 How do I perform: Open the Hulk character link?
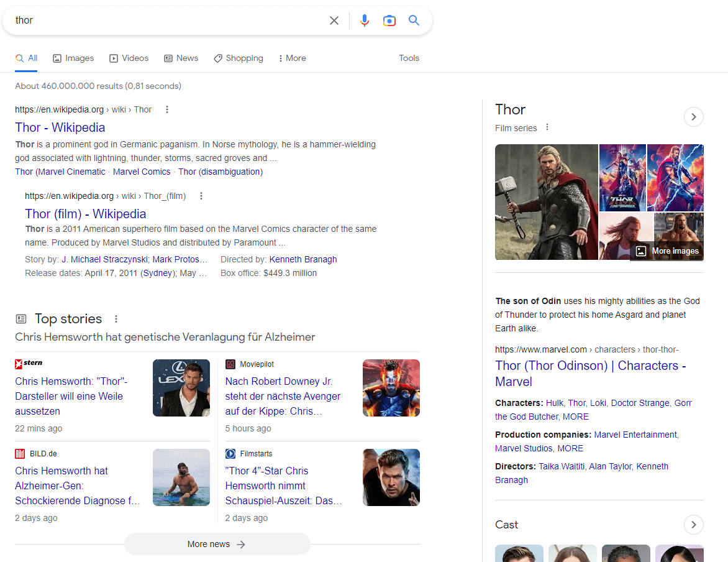(554, 403)
